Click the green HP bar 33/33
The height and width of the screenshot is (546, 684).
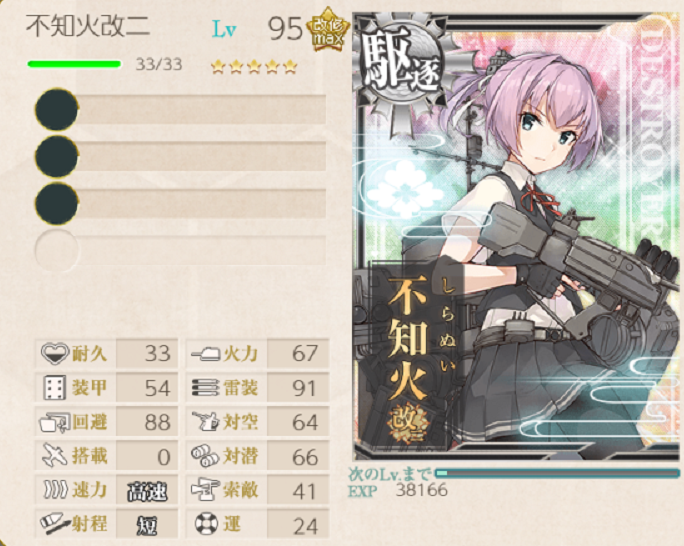74,65
